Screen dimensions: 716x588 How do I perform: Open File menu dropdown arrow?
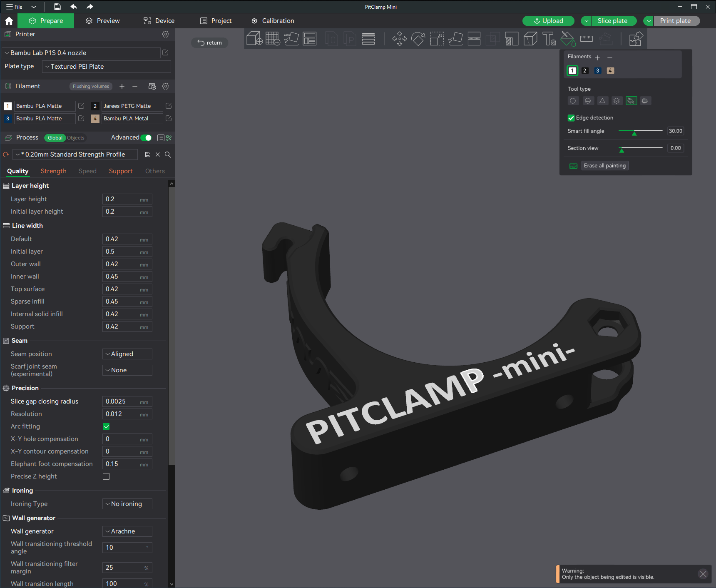coord(34,7)
